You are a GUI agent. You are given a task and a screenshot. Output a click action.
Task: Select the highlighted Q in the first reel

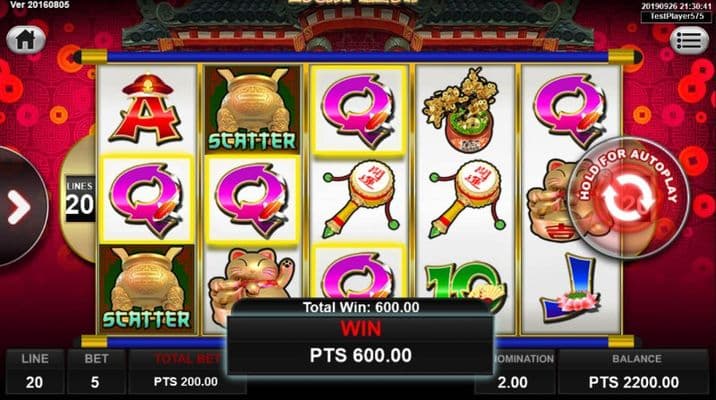coord(147,199)
